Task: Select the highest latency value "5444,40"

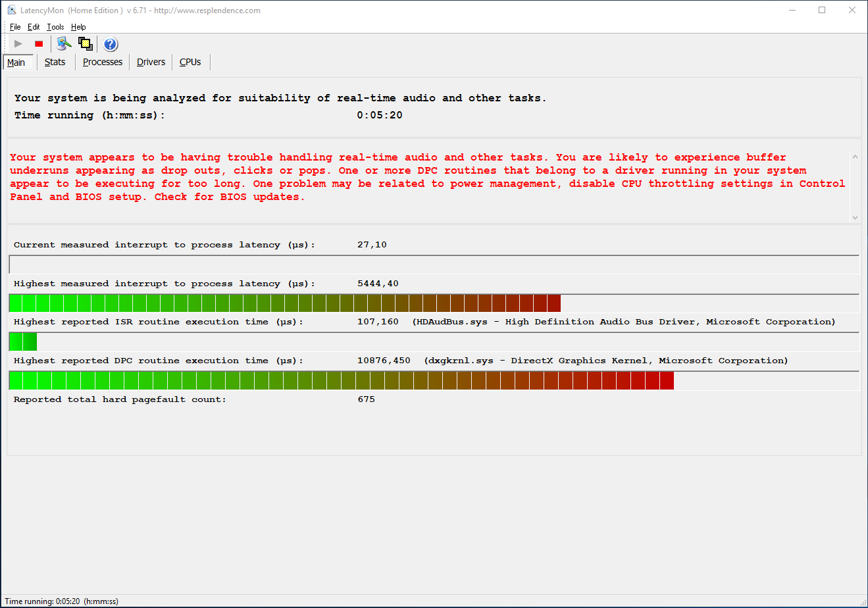Action: pos(378,284)
